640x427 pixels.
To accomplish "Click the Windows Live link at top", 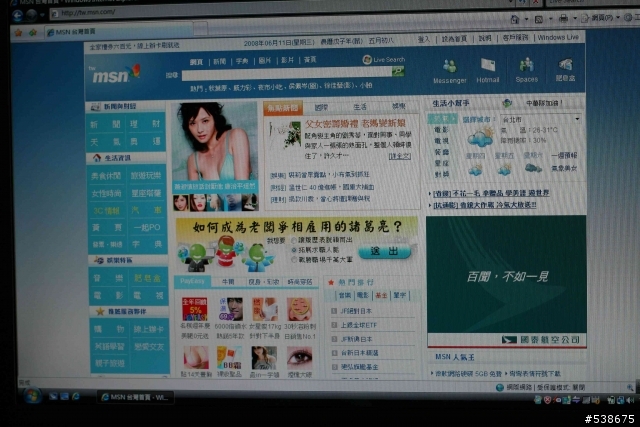I will click(558, 37).
